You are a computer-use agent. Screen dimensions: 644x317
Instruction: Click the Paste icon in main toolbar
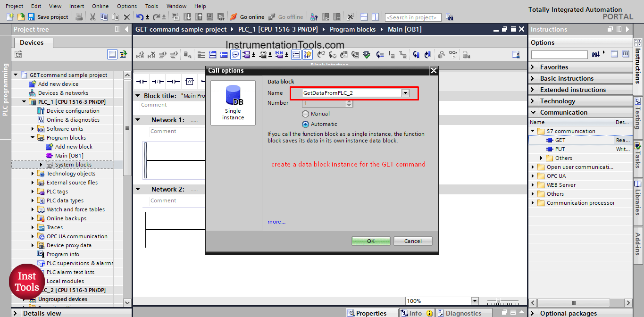tap(115, 17)
